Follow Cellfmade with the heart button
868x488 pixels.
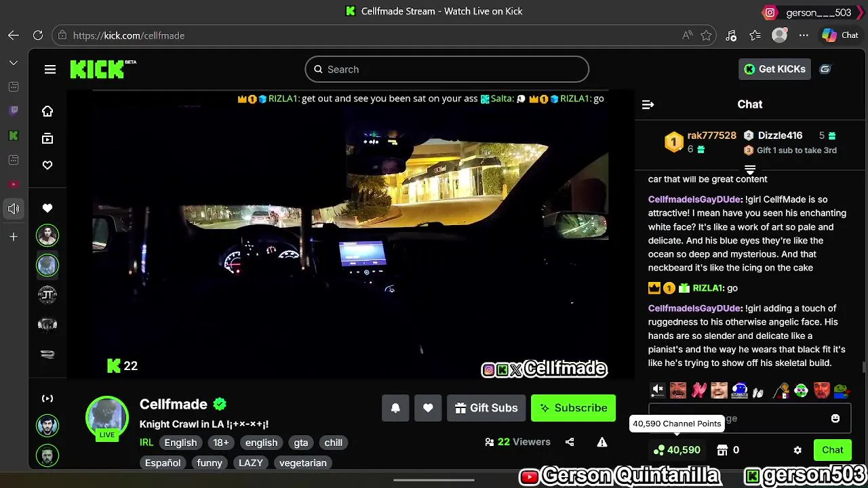(x=428, y=408)
